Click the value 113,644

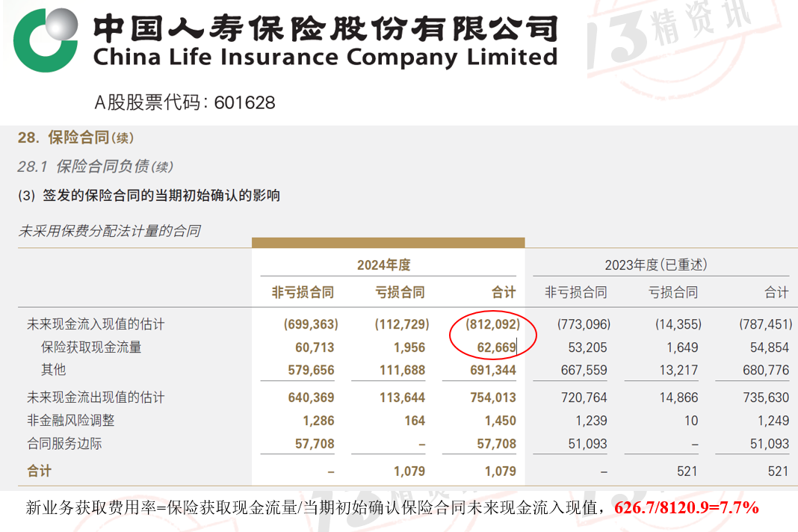(402, 398)
